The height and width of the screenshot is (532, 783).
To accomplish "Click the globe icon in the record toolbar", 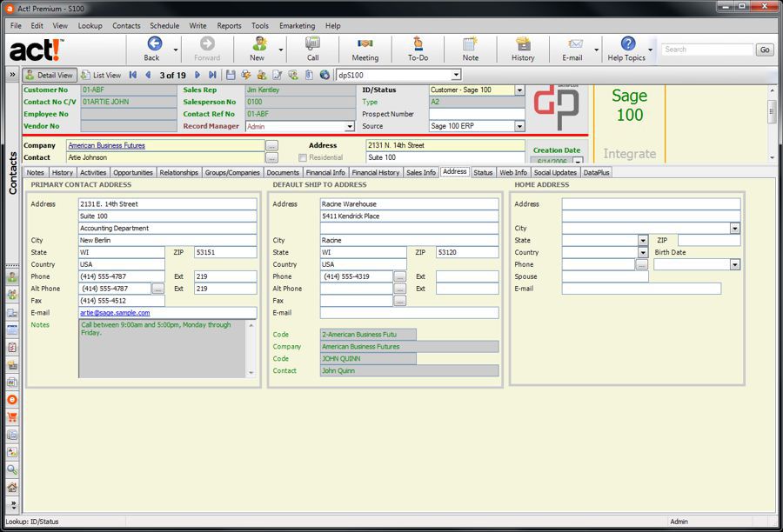I will [x=325, y=75].
